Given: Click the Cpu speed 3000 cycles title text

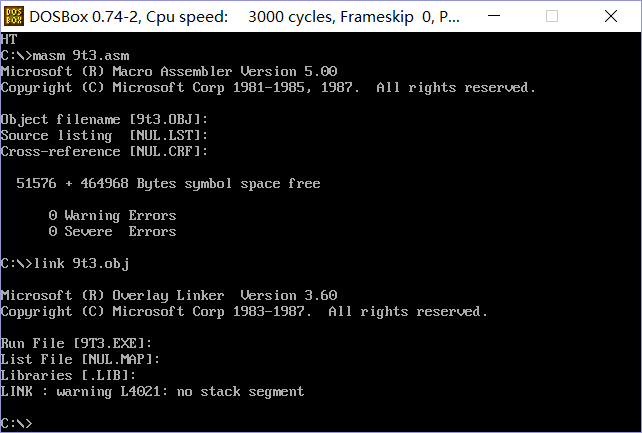Looking at the screenshot, I should pyautogui.click(x=270, y=17).
